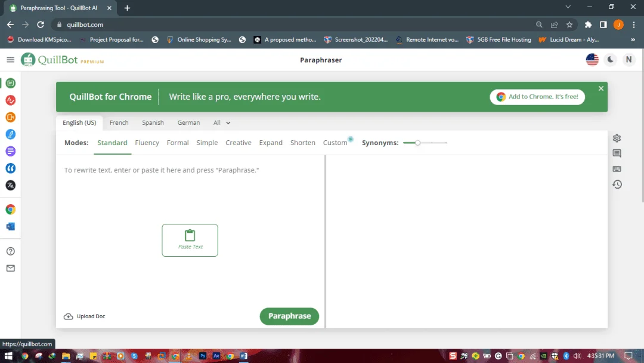644x363 pixels.
Task: Open the Grammar Checker sidebar icon
Action: pyautogui.click(x=11, y=100)
